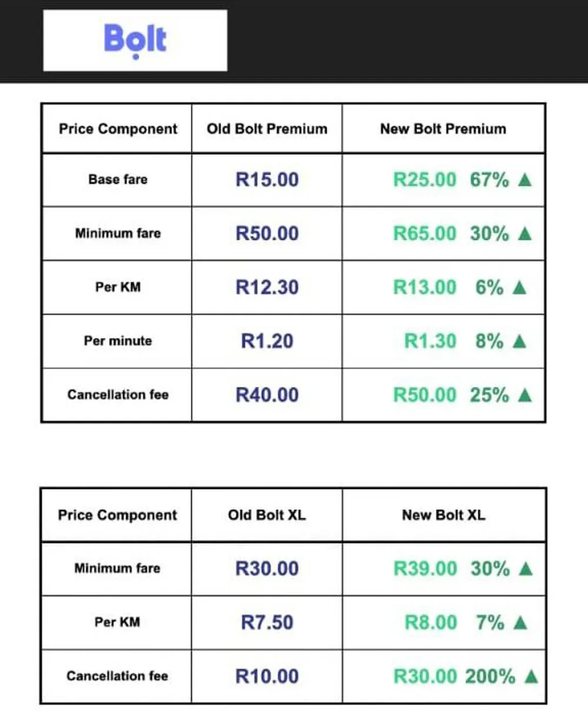Click the up arrow beside 8%

coord(519,341)
